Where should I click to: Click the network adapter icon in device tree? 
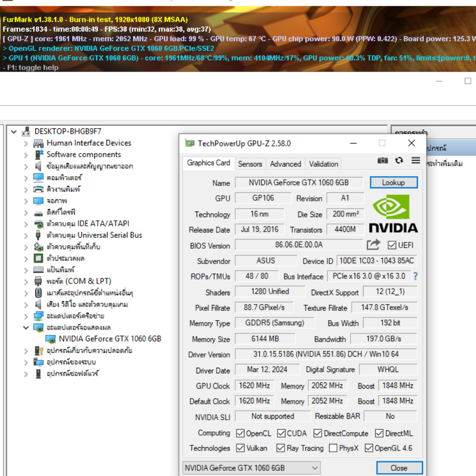point(38,316)
